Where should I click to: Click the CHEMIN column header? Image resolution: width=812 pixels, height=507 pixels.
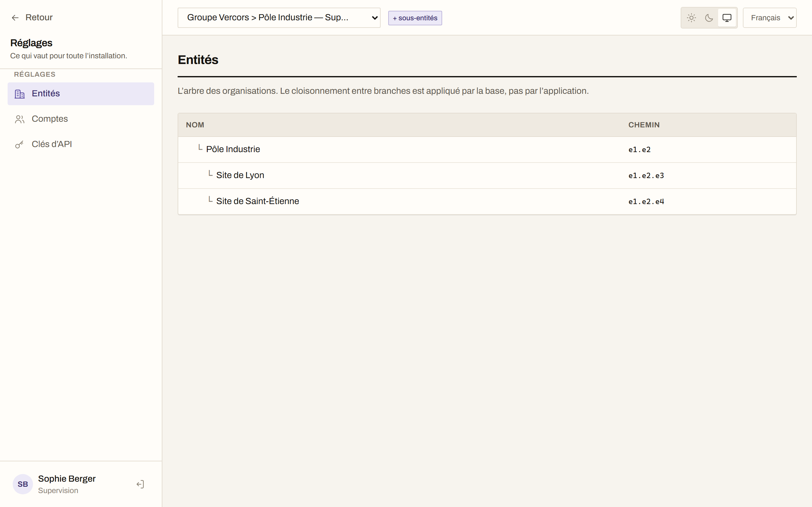[x=644, y=125]
